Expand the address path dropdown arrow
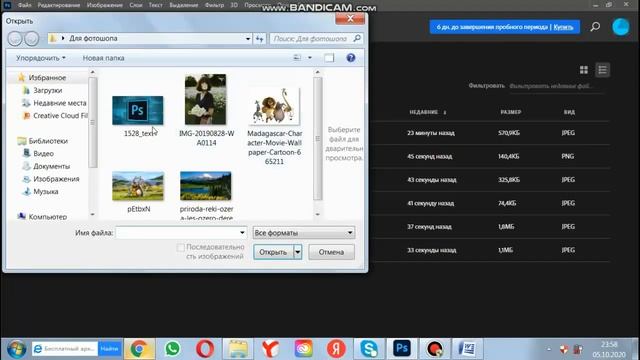 [248, 39]
